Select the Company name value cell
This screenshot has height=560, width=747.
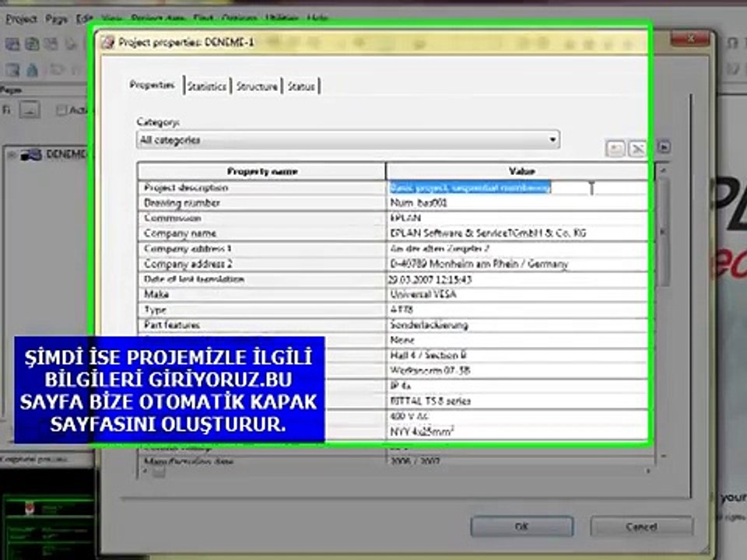[517, 233]
